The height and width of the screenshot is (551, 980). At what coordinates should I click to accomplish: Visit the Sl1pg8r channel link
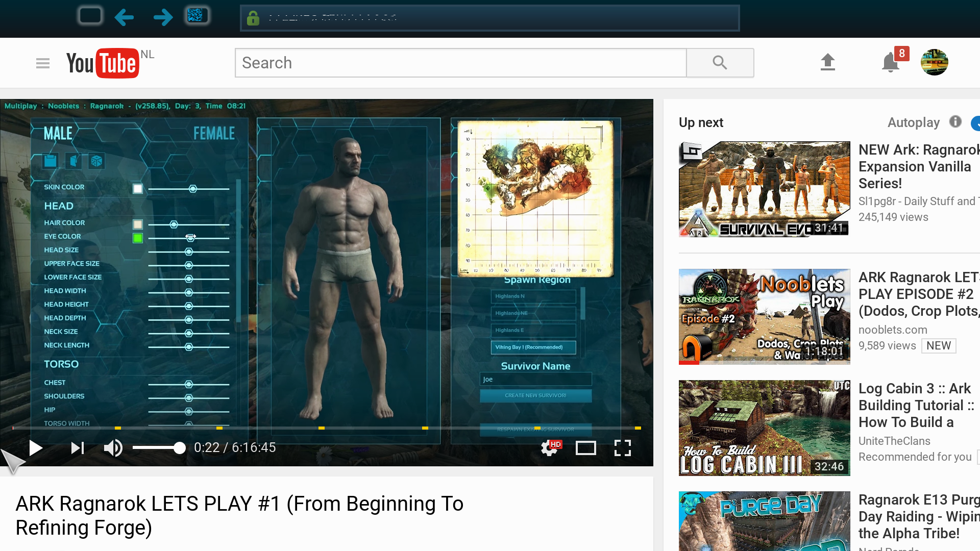pyautogui.click(x=919, y=202)
